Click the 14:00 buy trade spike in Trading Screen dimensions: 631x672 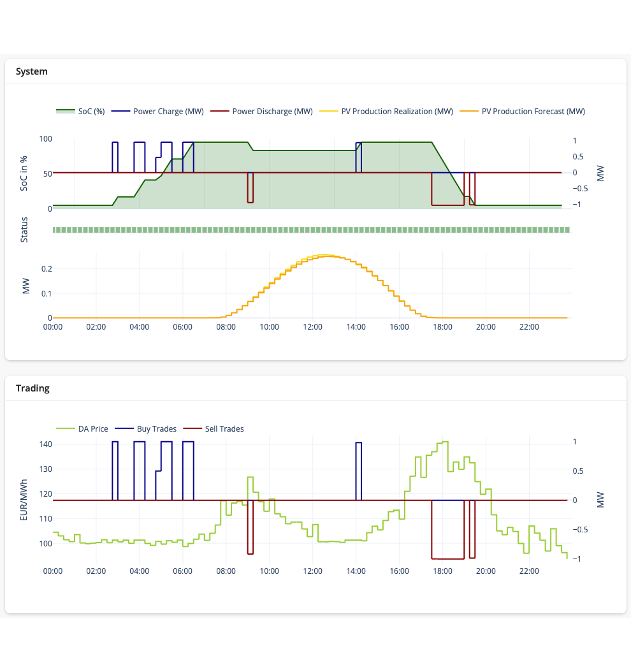[x=358, y=442]
